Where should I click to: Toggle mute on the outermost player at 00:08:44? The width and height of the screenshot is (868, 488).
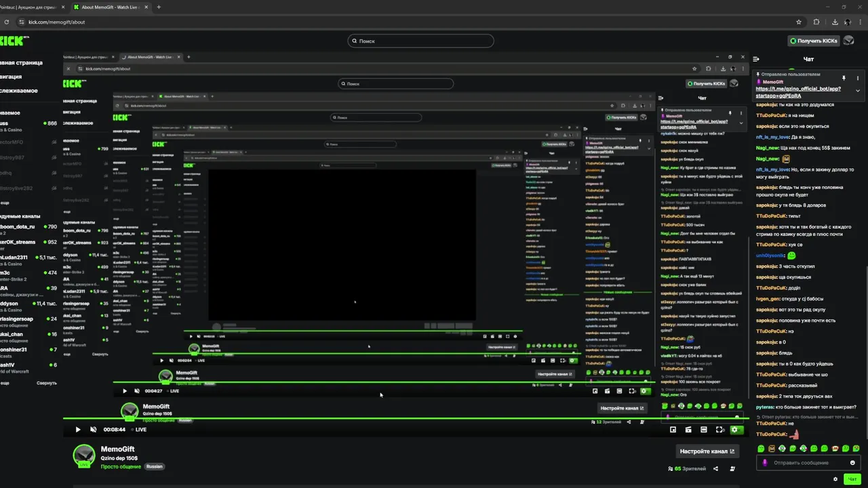(x=94, y=430)
